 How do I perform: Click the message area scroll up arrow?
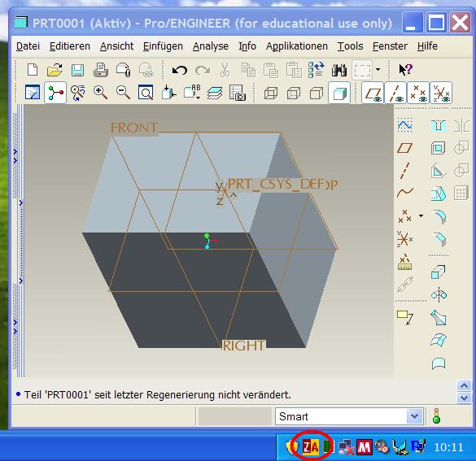464,385
